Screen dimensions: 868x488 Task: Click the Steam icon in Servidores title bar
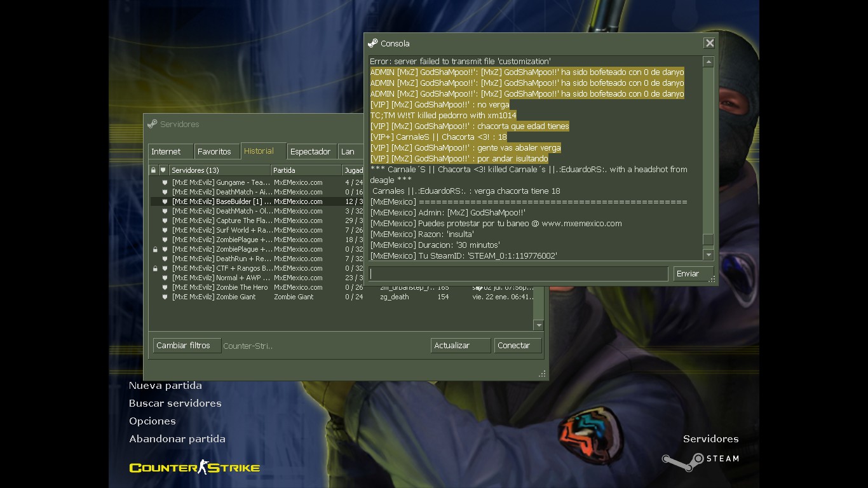153,124
